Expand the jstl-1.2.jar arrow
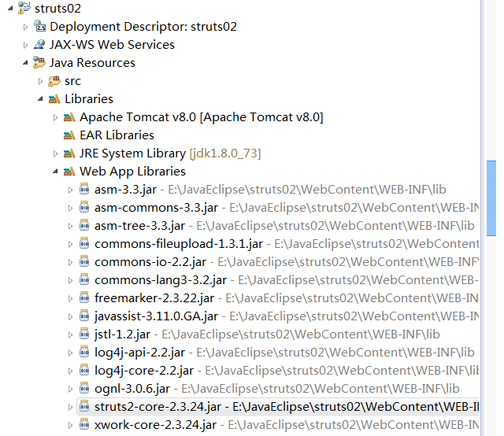Image resolution: width=504 pixels, height=436 pixels. [70, 334]
